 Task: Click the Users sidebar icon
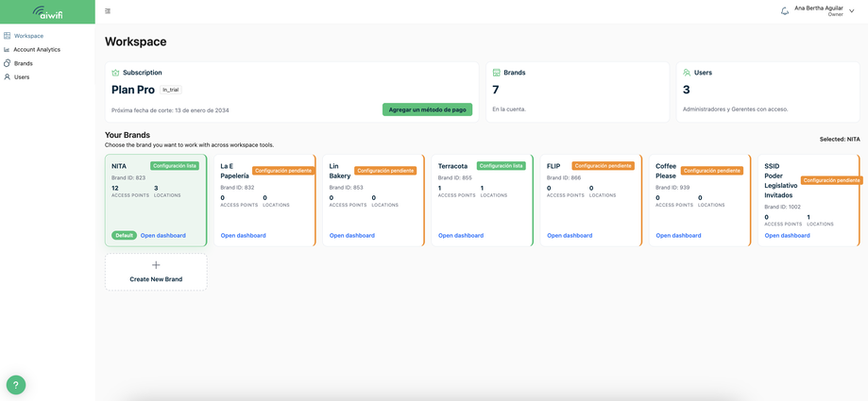(8, 76)
